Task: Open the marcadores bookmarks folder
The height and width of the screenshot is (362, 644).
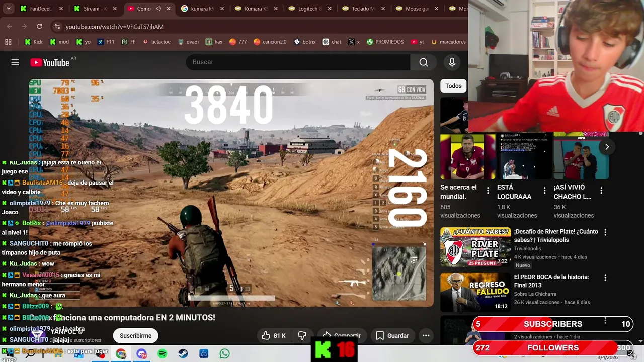Action: click(448, 42)
